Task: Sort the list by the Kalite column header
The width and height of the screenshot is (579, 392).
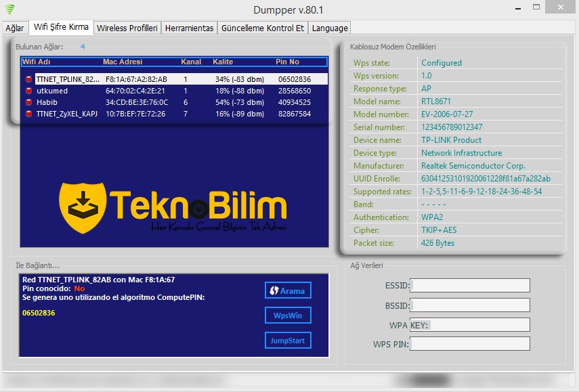Action: (x=223, y=62)
